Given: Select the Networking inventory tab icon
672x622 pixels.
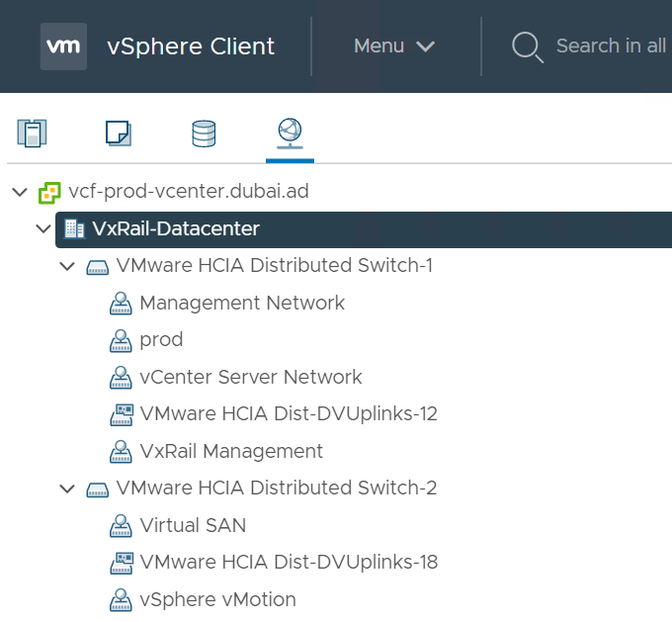Looking at the screenshot, I should 290,133.
